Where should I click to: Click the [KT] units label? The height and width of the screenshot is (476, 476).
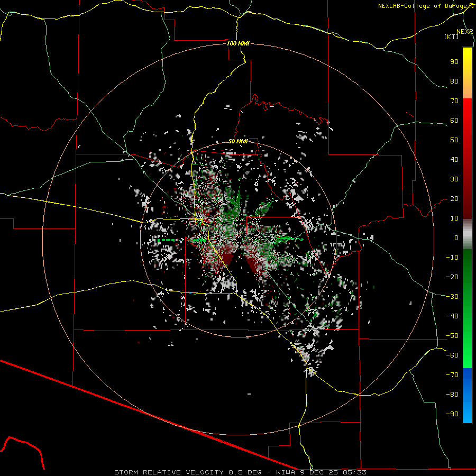tap(452, 36)
